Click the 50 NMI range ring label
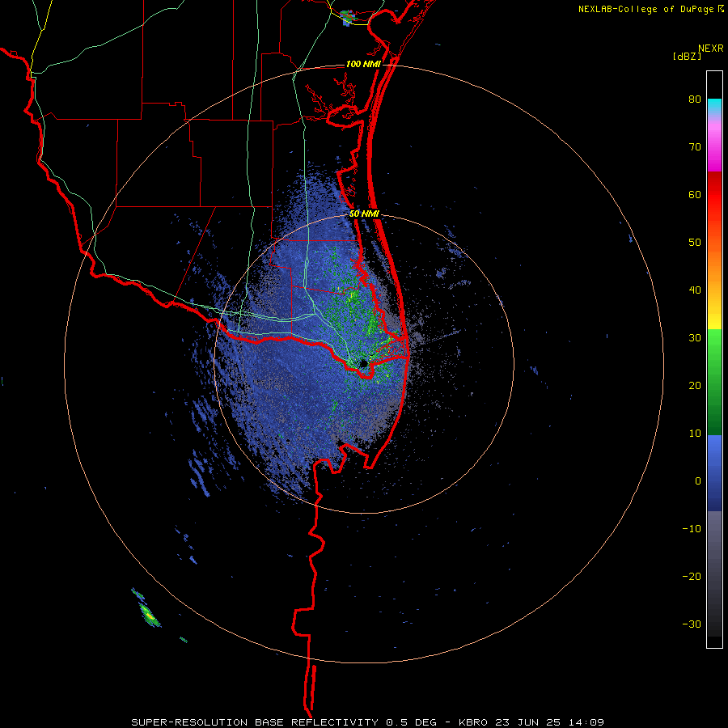This screenshot has width=728, height=728. (x=364, y=214)
